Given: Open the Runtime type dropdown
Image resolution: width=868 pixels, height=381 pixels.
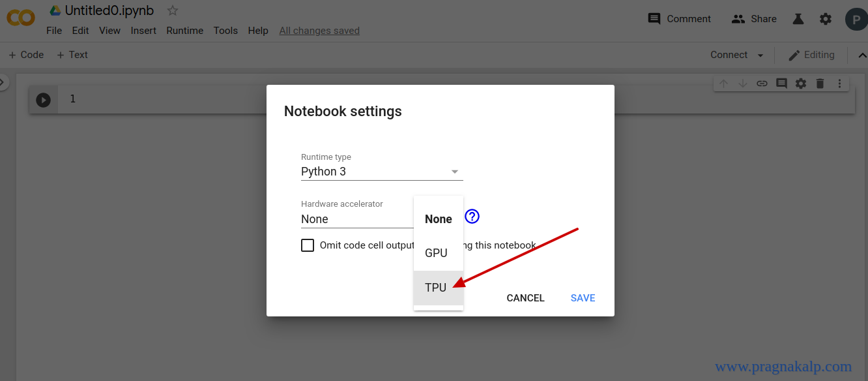Looking at the screenshot, I should [x=454, y=171].
